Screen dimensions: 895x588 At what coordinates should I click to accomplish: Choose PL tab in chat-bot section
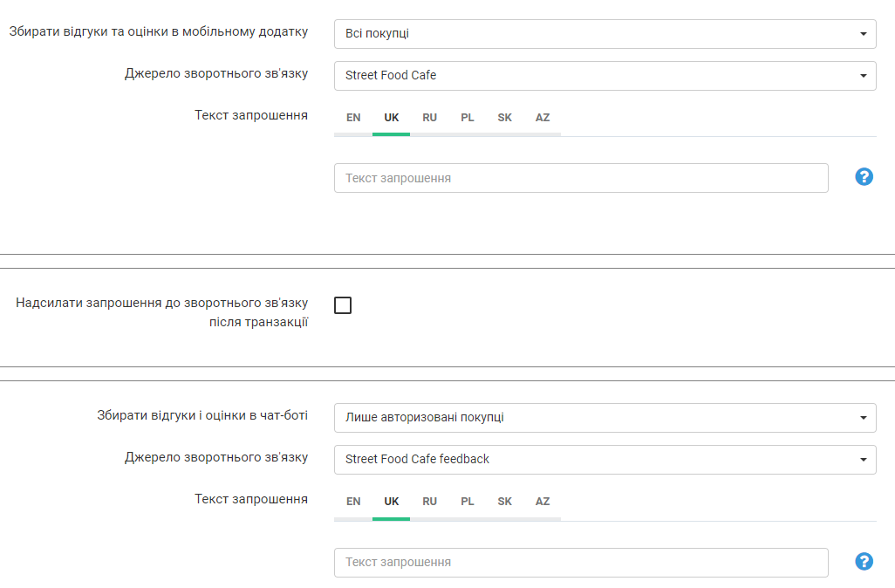click(x=468, y=502)
